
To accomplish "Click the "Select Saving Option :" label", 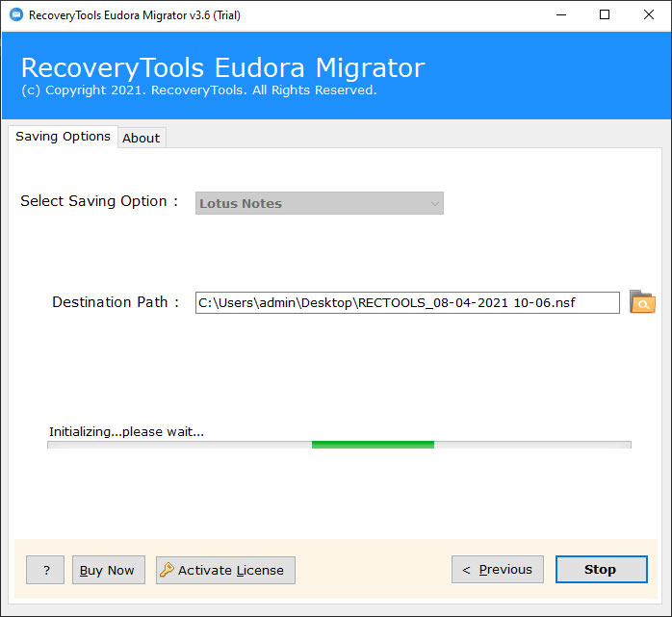I will (x=99, y=201).
